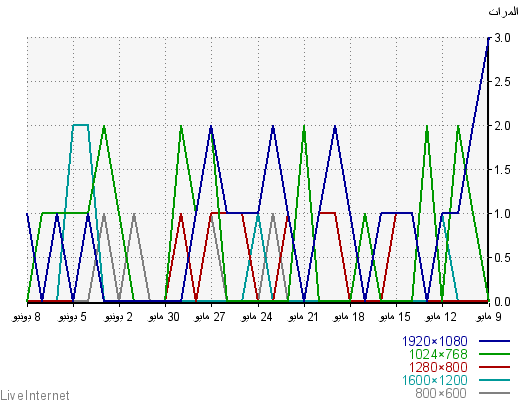
Task: Click the 2.0 y-axis label
Action: pos(502,126)
